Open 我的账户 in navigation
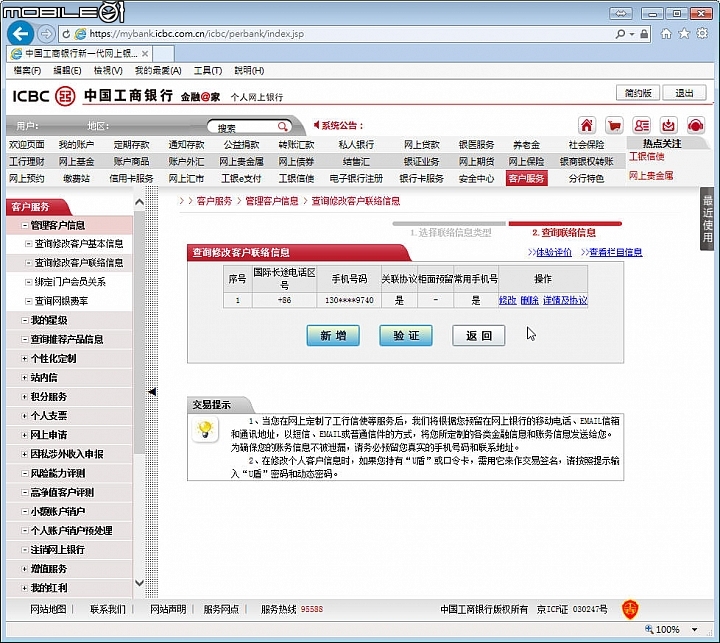Screen dimensions: 720x643 (76, 145)
